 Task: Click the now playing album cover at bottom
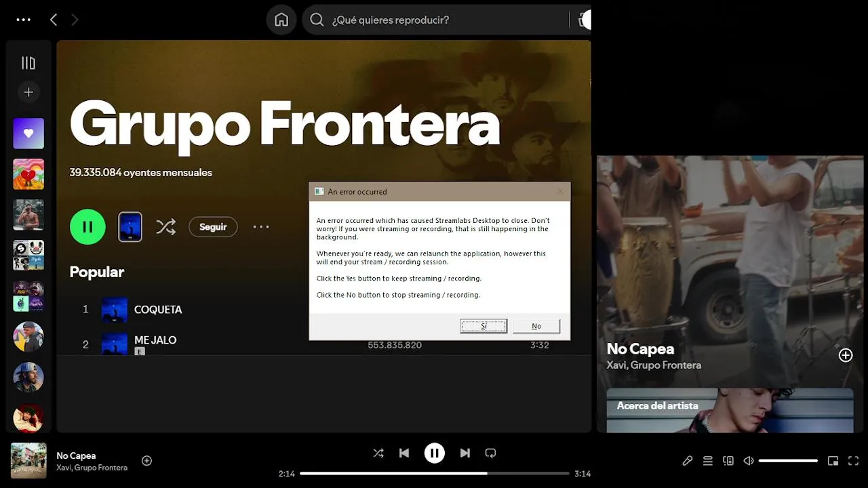pyautogui.click(x=28, y=461)
